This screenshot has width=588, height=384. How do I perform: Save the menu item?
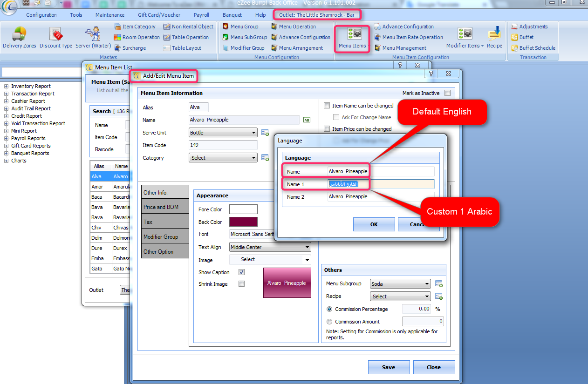point(389,367)
